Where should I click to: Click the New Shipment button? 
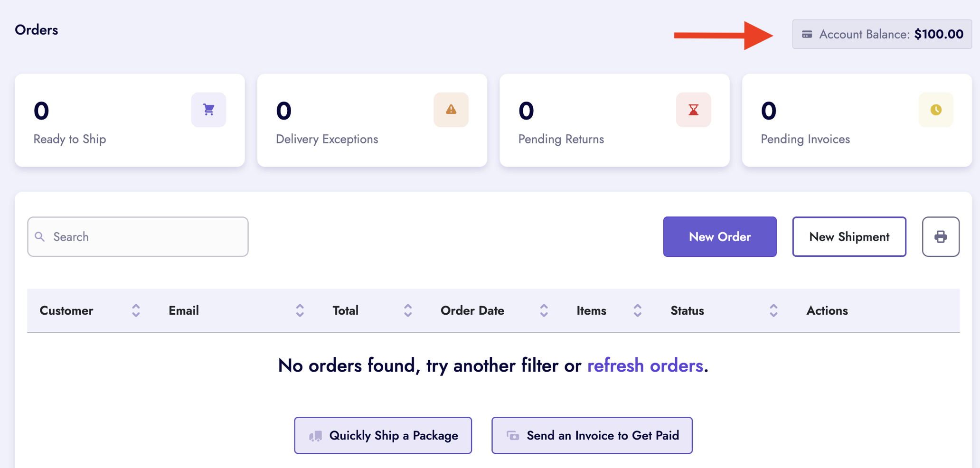point(848,236)
